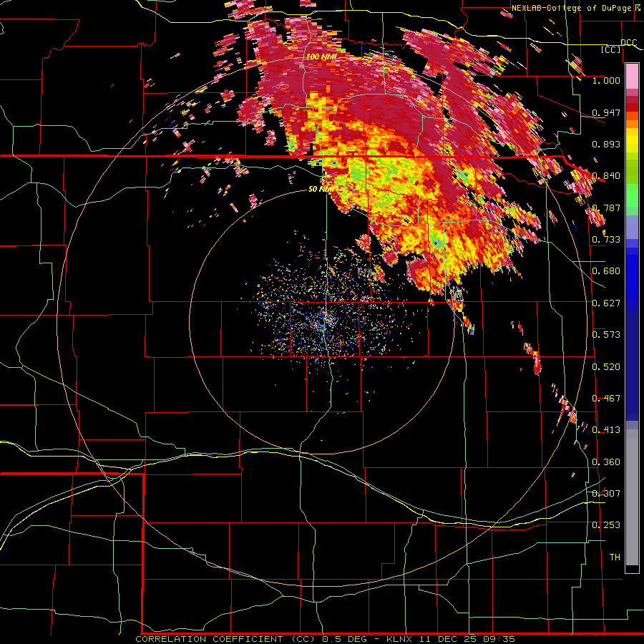Click the [CC] product label by the legend
This screenshot has width=644, height=644.
(x=610, y=49)
